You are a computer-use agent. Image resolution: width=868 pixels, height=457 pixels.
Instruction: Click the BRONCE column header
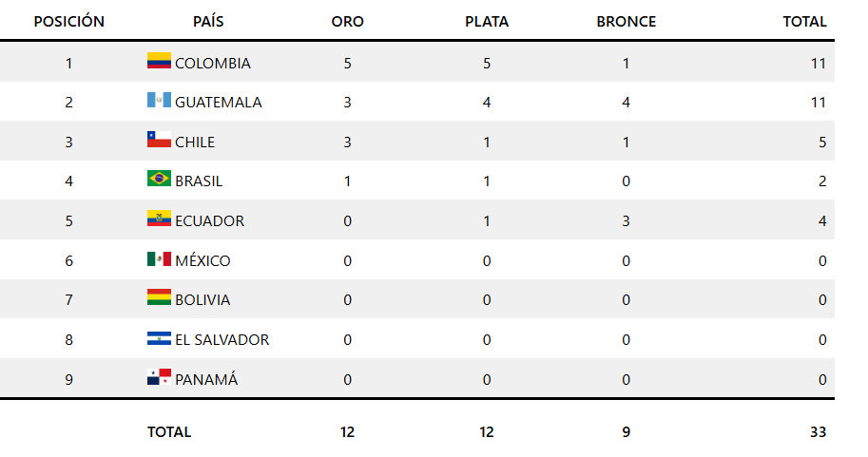tap(626, 21)
